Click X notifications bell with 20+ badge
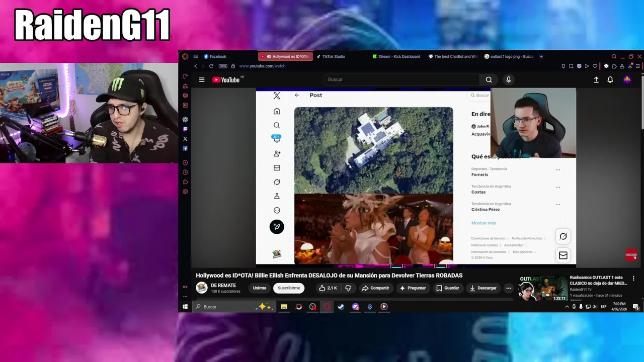The width and height of the screenshot is (644, 362). (x=277, y=139)
